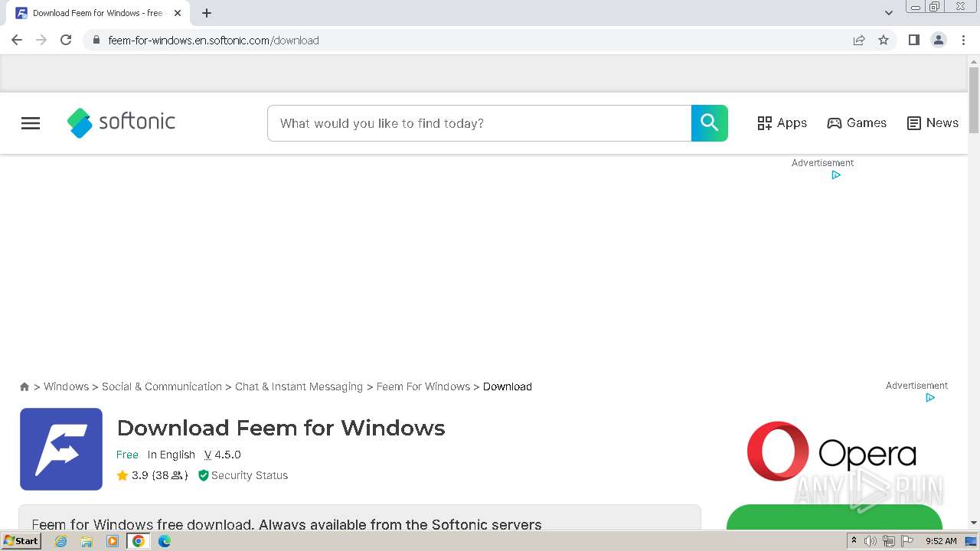This screenshot has width=980, height=551.
Task: Click the Free license label
Action: pyautogui.click(x=127, y=455)
